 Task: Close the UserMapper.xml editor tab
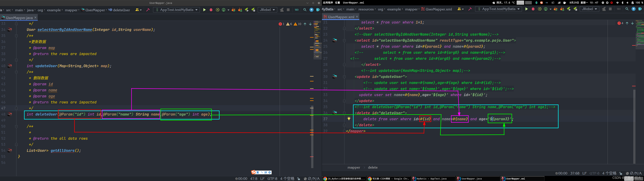point(357,17)
